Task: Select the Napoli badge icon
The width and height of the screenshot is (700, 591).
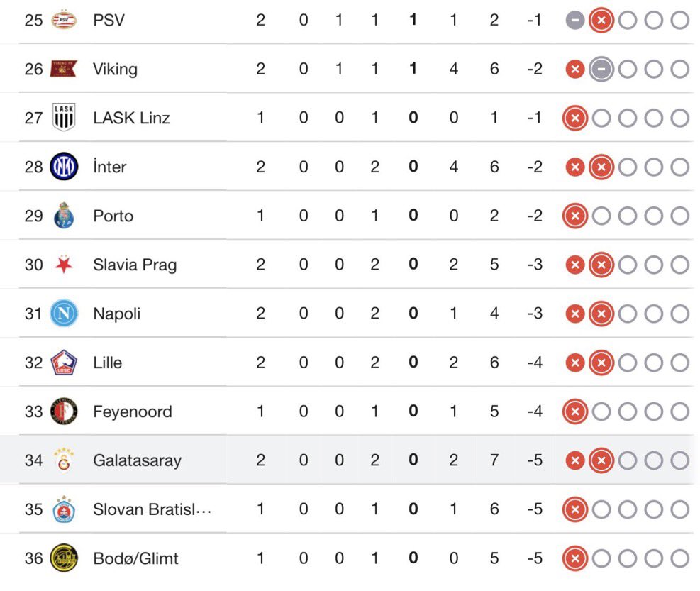Action: tap(64, 313)
